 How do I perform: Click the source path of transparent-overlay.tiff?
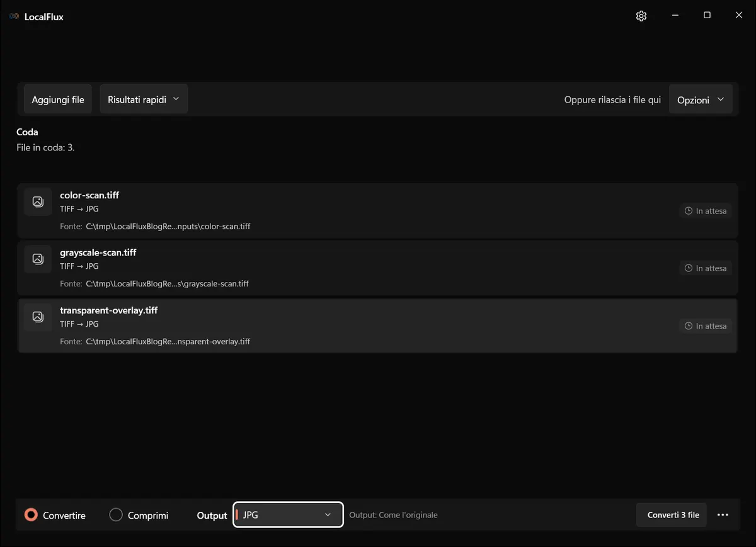pos(168,342)
